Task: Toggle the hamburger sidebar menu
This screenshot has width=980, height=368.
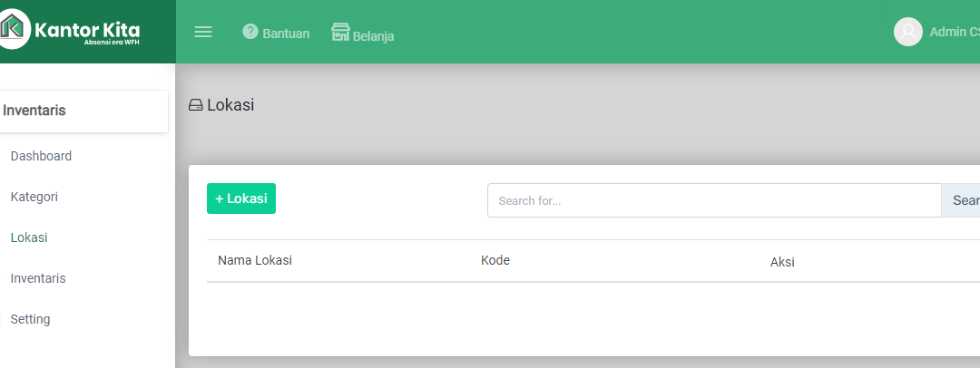Action: point(203,32)
